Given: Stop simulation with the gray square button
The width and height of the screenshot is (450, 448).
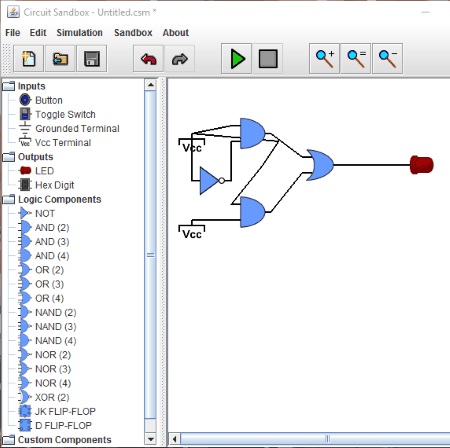Looking at the screenshot, I should [268, 59].
